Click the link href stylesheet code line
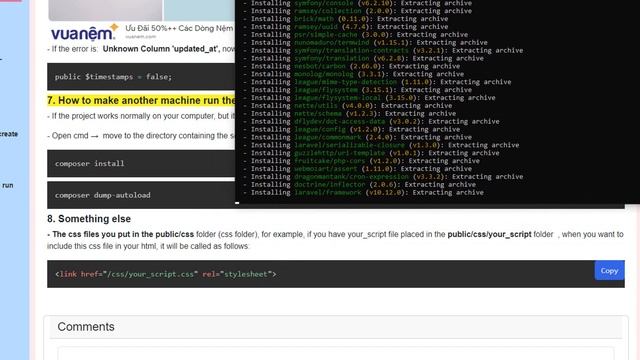 point(166,274)
